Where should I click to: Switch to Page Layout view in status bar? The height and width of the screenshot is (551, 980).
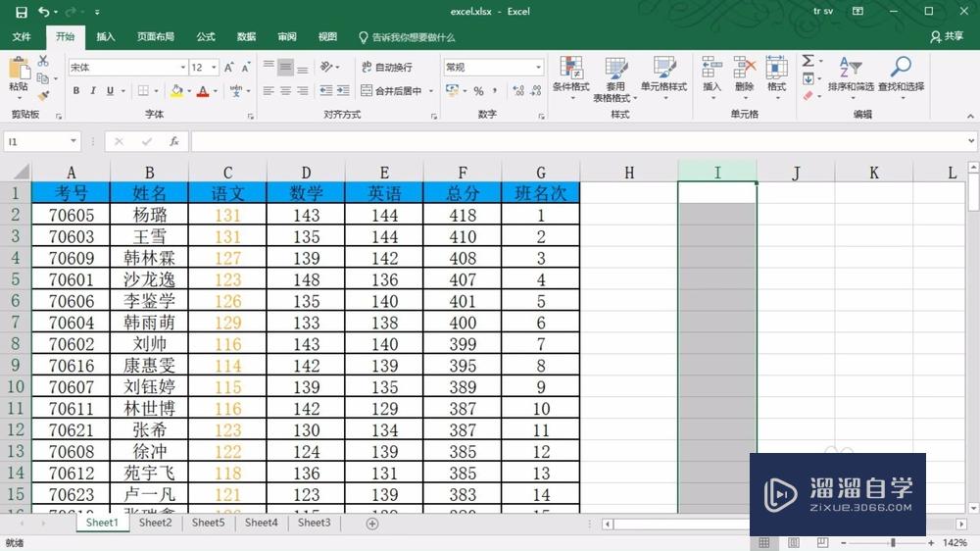[x=793, y=543]
